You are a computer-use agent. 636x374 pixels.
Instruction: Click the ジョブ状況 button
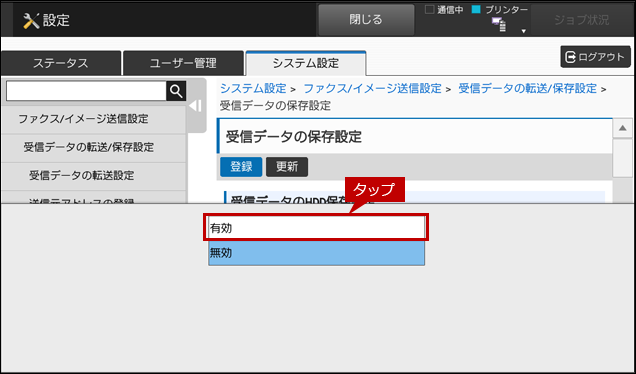(x=581, y=20)
